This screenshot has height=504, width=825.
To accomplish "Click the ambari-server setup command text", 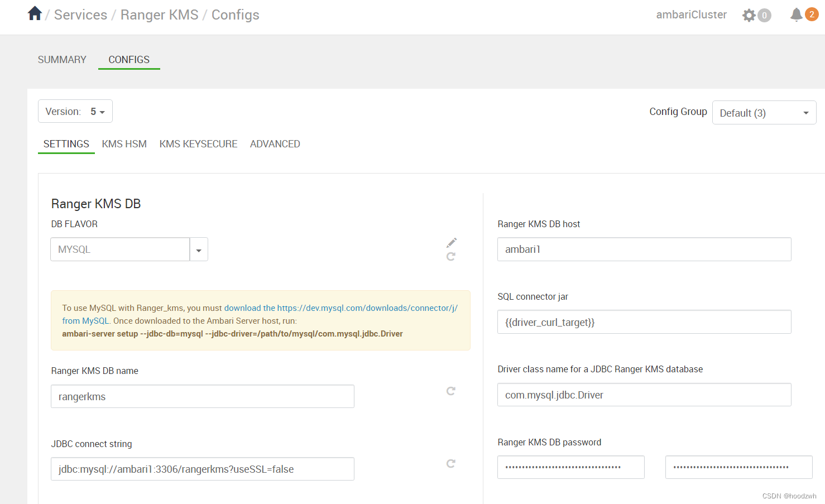I will (x=232, y=334).
